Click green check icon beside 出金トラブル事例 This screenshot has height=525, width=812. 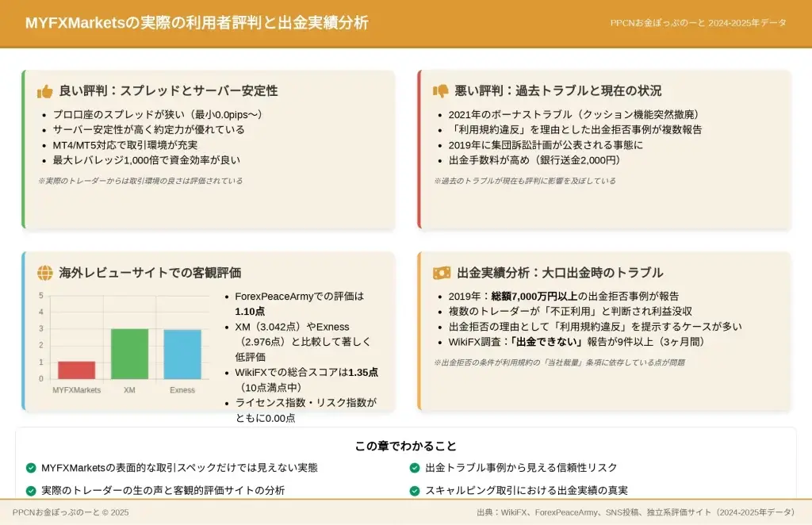pos(415,468)
